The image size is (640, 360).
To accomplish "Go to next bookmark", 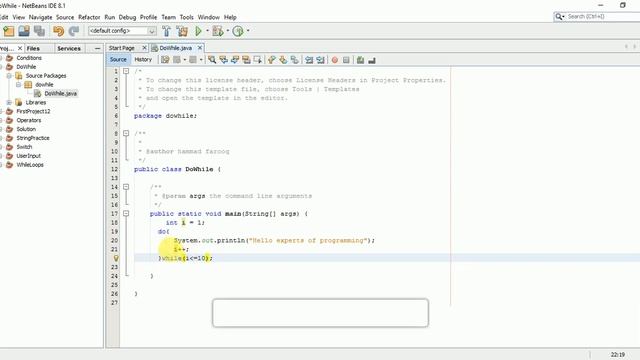I will (283, 60).
